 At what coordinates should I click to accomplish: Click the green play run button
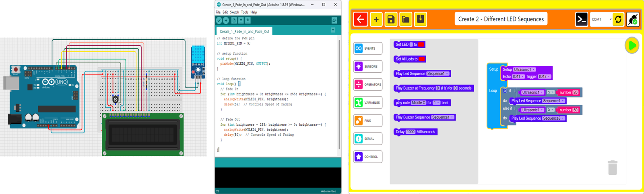click(632, 45)
